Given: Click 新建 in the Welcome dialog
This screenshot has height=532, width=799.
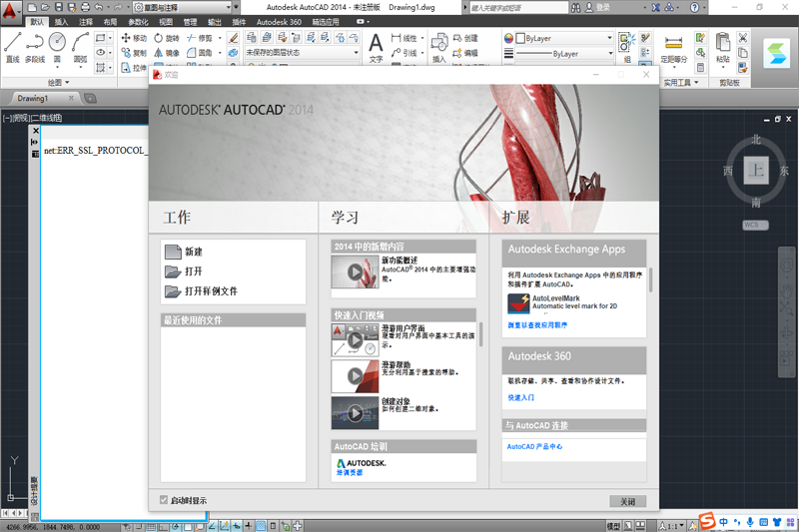Looking at the screenshot, I should coord(184,252).
